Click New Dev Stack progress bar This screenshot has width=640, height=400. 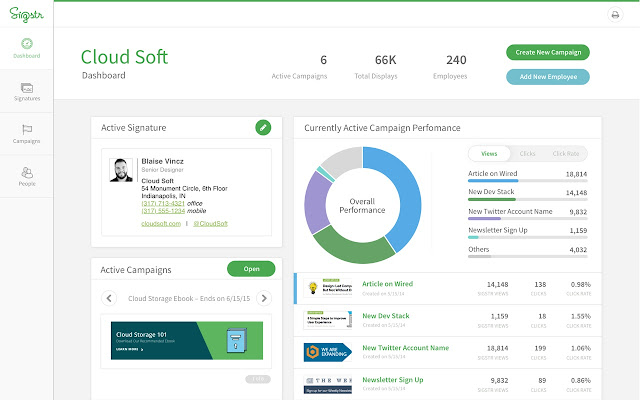click(527, 199)
